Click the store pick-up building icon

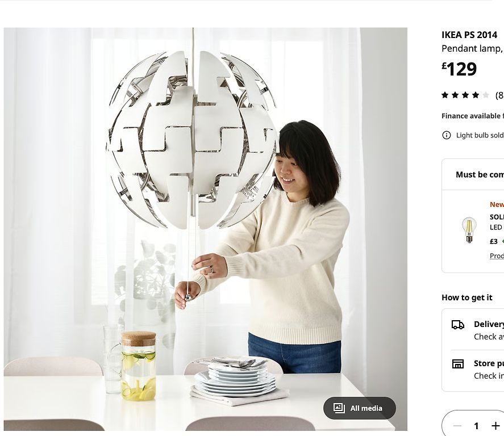pyautogui.click(x=458, y=364)
